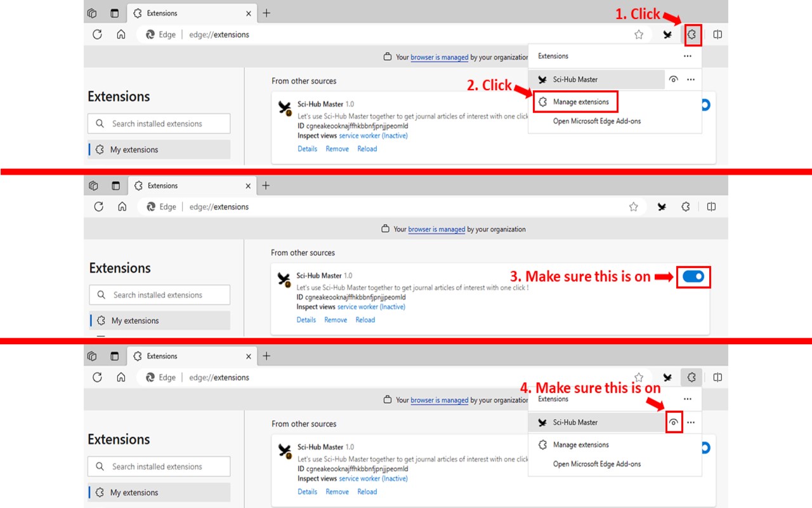Screen dimensions: 812x508
Task: Click the home icon in middle panel
Action: [122, 206]
